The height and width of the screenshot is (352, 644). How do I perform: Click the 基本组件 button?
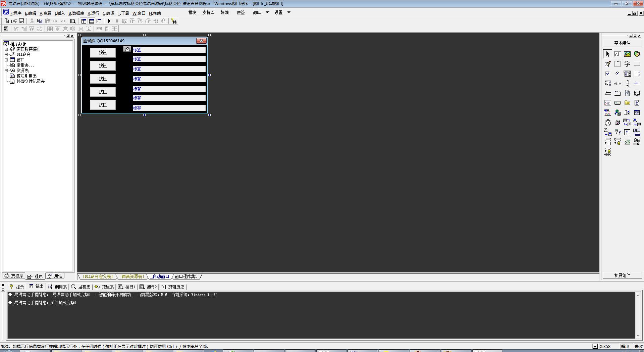click(622, 43)
